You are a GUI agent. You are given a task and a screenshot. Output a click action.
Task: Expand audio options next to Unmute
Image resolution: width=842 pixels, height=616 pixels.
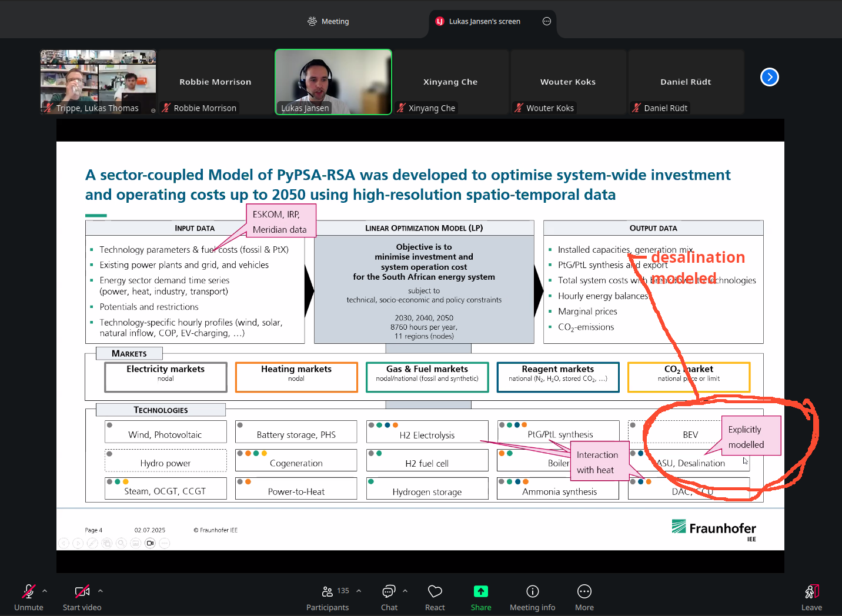45,591
